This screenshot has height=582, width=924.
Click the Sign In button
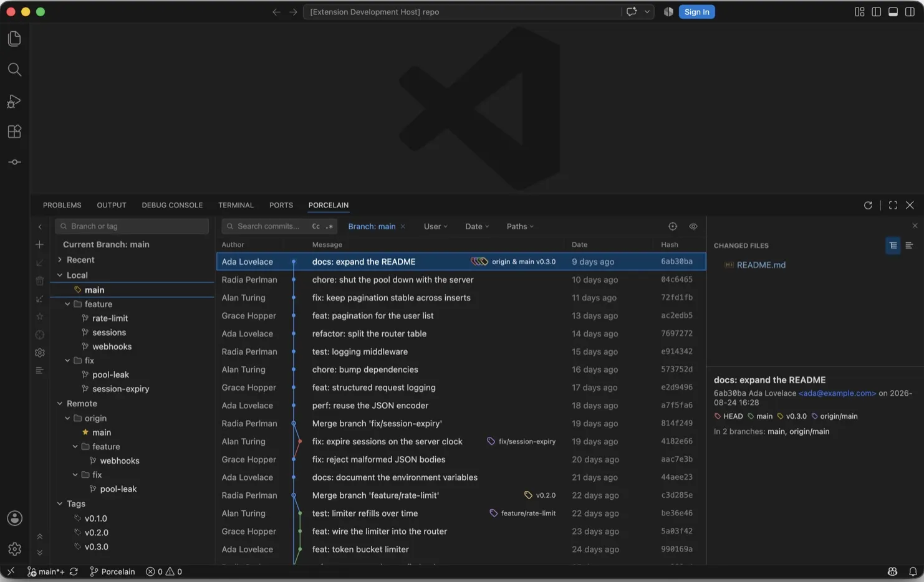click(x=696, y=12)
